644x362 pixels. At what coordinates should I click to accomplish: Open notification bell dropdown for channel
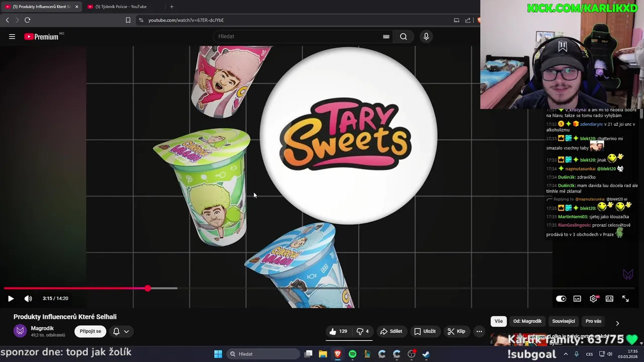pyautogui.click(x=121, y=331)
